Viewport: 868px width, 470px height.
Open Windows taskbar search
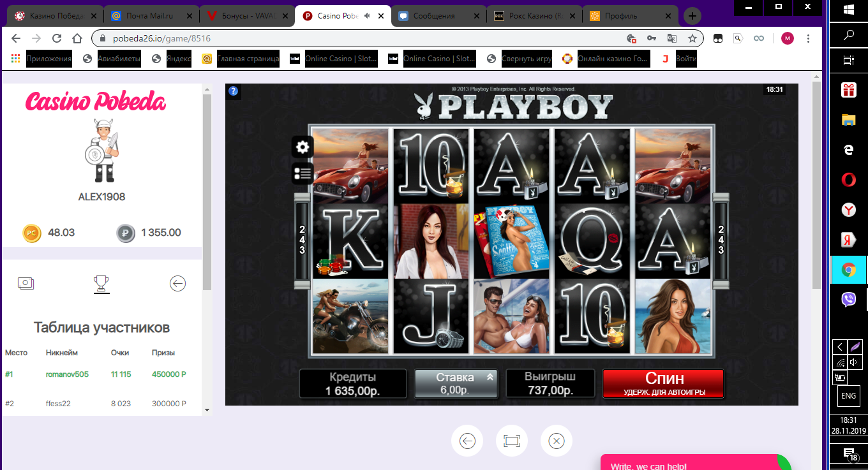(x=848, y=35)
